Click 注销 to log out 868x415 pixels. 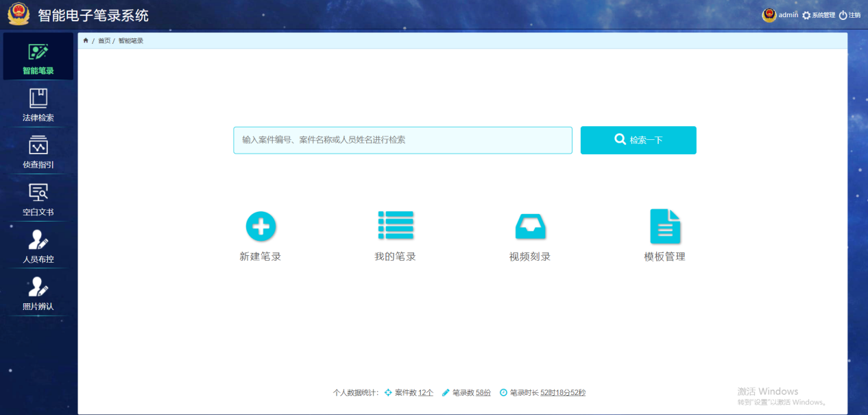coord(849,15)
